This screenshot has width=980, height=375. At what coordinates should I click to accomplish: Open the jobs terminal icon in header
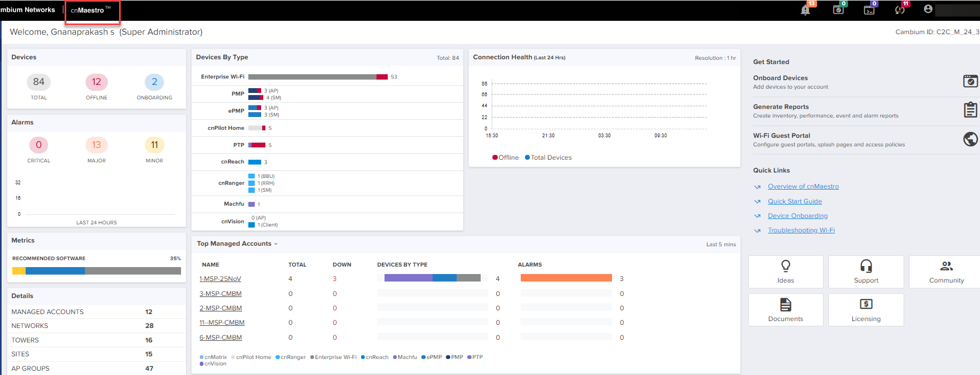(x=869, y=10)
